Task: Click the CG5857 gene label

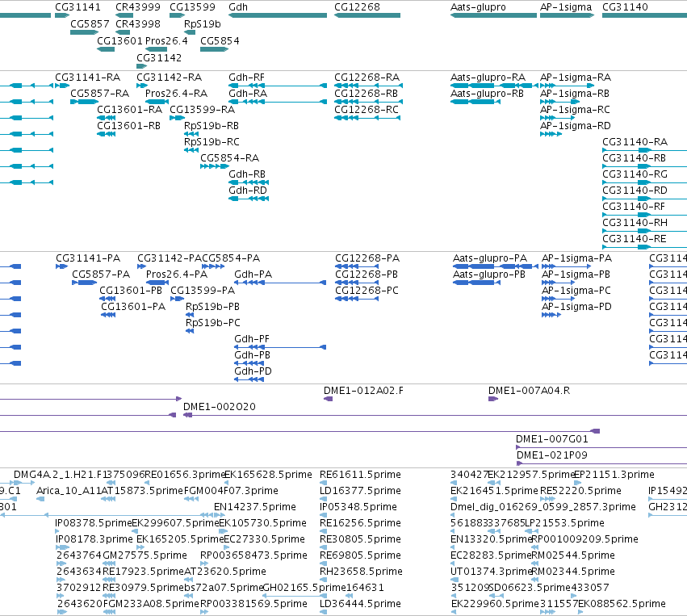Action: [90, 24]
